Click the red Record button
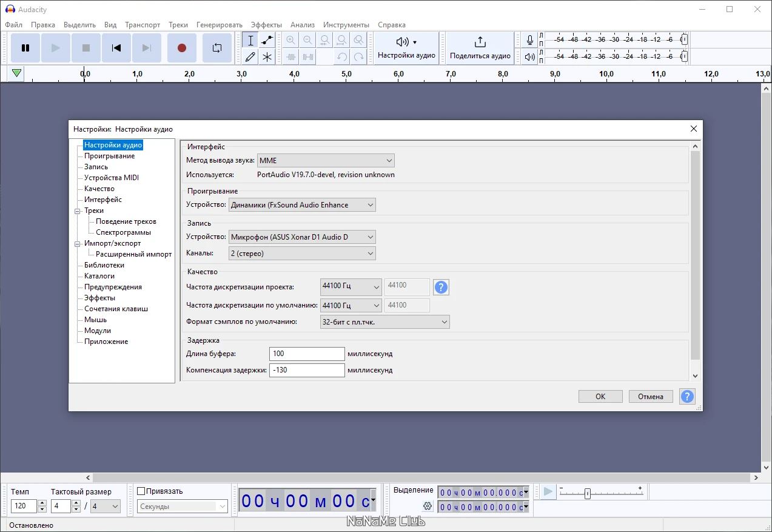Screen dimensions: 772x532 coord(181,48)
